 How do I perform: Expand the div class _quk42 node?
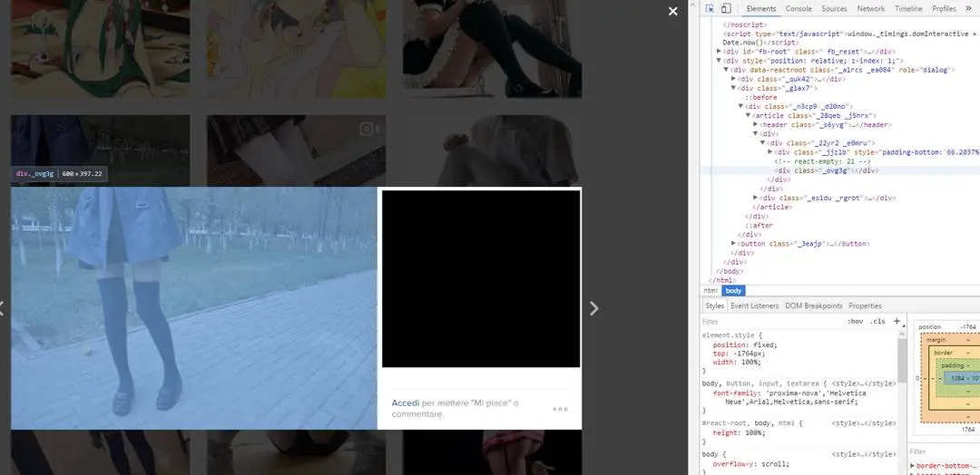coord(734,79)
